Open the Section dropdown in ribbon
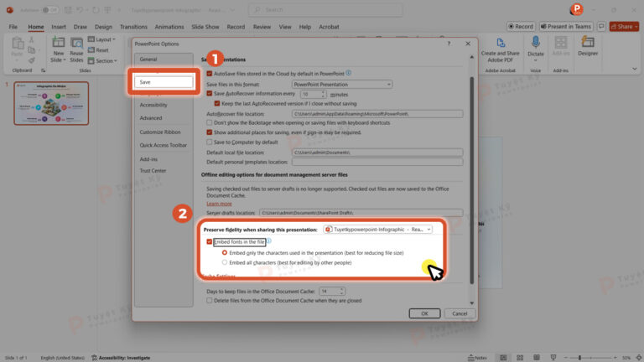 102,60
